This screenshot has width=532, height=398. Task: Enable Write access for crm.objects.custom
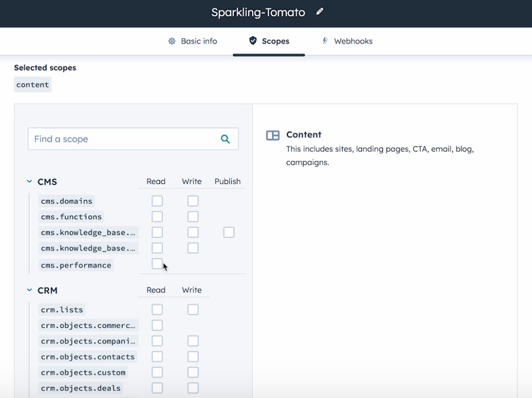[x=193, y=372]
